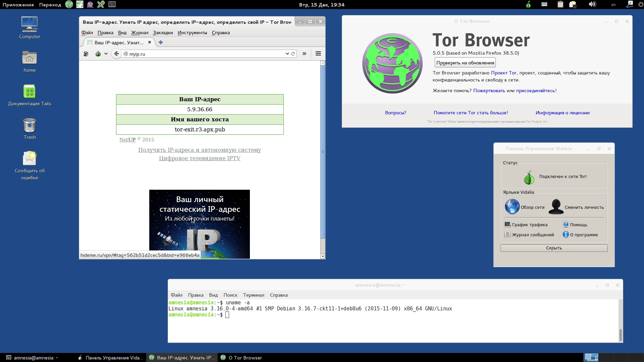Open Информация о лицензии link
This screenshot has height=362, width=644.
(x=562, y=113)
